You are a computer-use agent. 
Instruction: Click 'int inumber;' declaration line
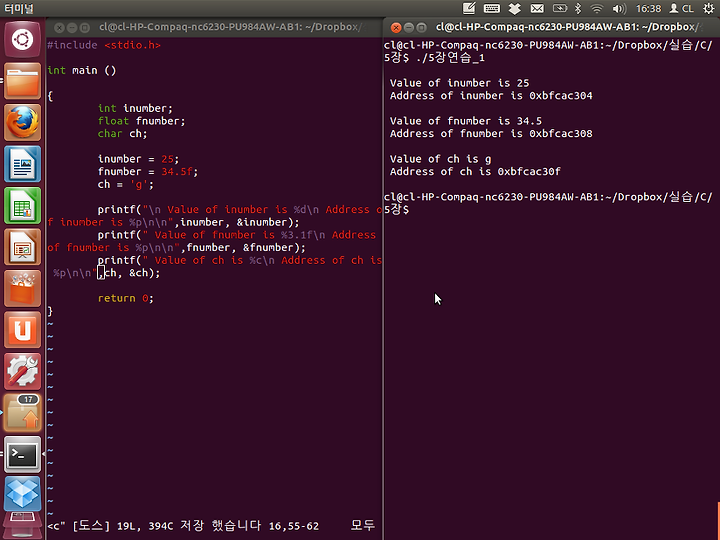coord(135,108)
